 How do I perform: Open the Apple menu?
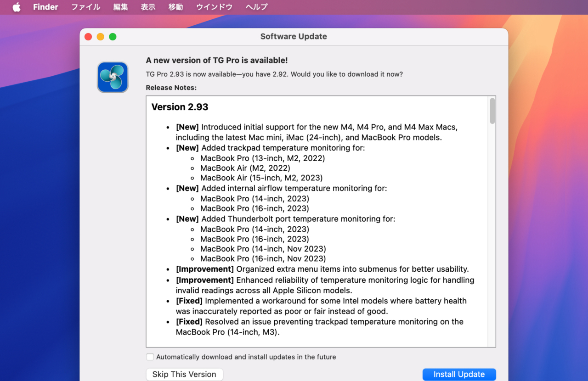[x=17, y=7]
